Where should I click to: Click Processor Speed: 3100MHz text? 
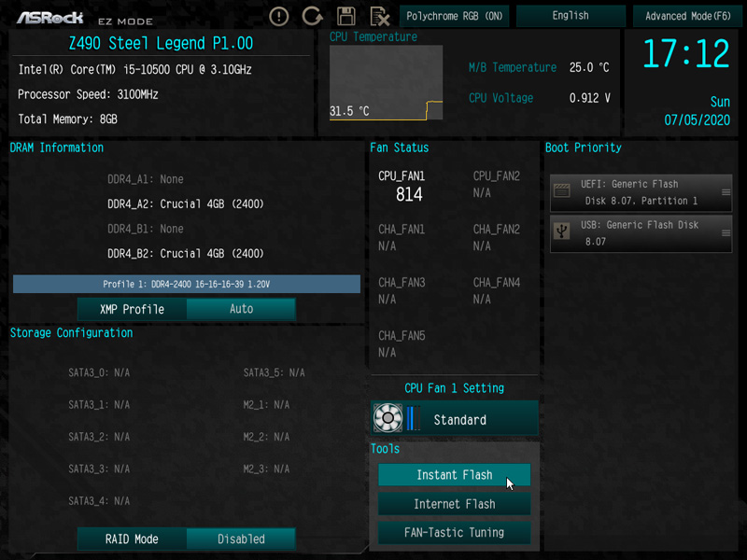[x=88, y=94]
